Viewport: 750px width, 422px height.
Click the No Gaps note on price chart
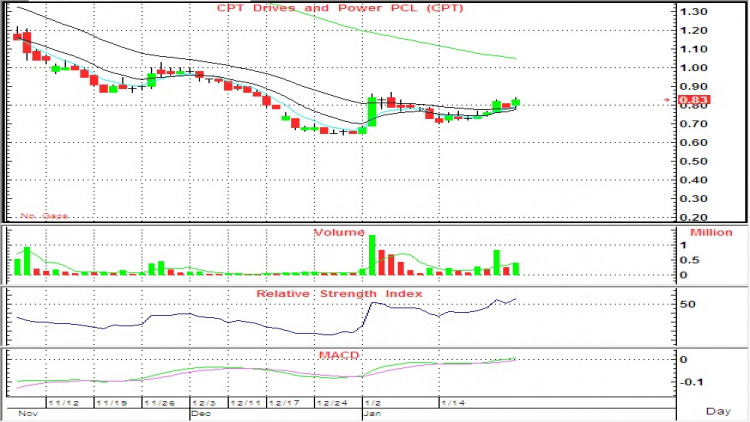coord(44,216)
